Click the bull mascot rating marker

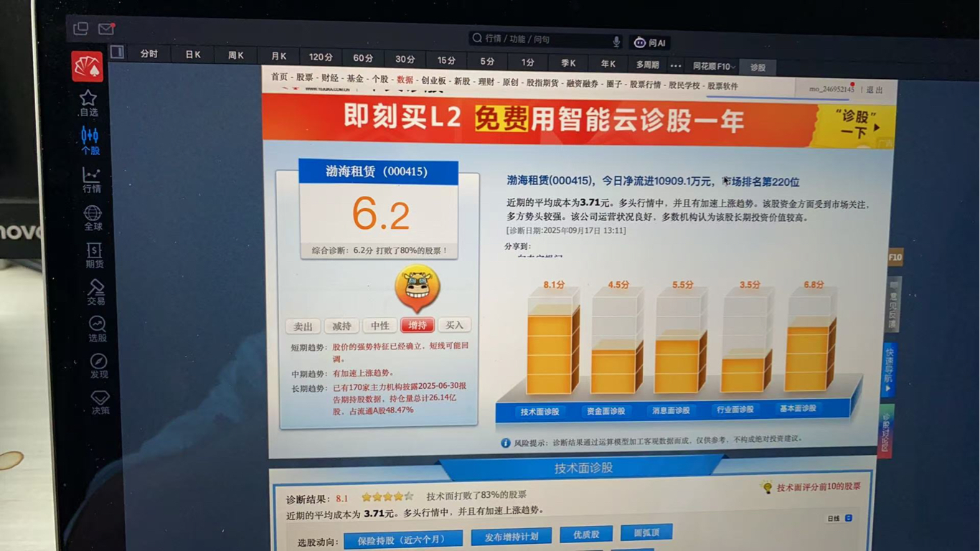[418, 288]
